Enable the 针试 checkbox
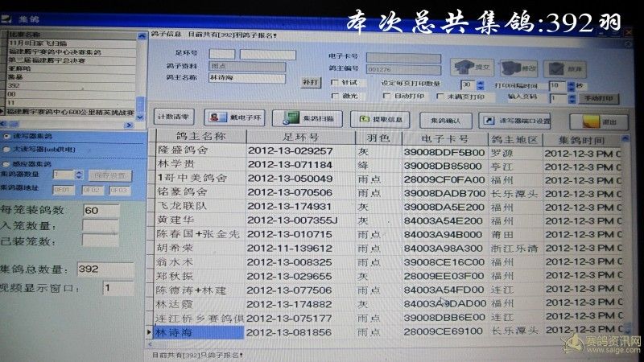This screenshot has height=362, width=644. [334, 83]
